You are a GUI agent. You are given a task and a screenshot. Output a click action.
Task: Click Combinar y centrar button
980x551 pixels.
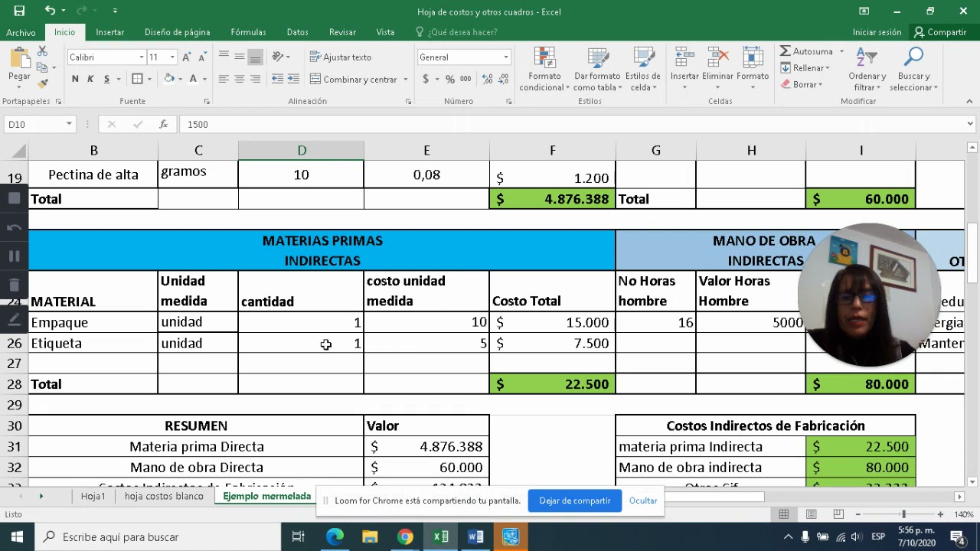coord(353,79)
